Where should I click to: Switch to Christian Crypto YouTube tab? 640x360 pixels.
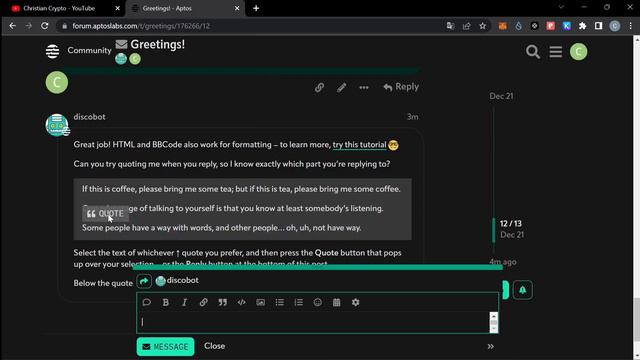click(59, 8)
